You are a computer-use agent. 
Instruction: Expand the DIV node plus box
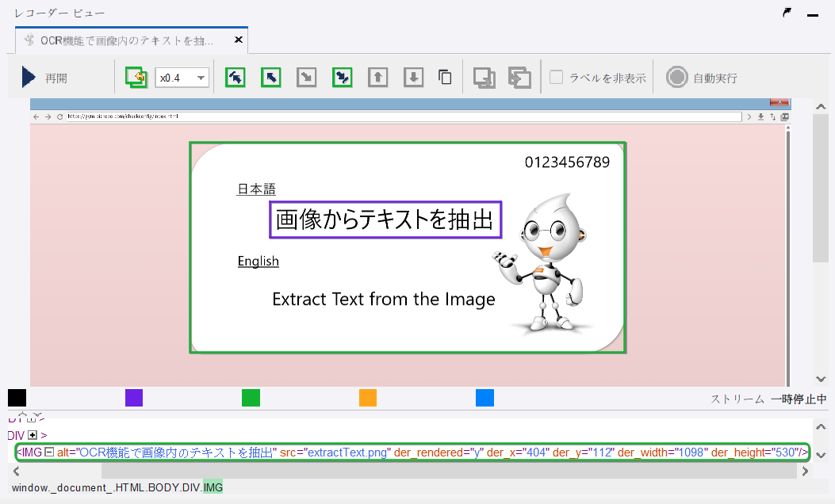point(33,435)
